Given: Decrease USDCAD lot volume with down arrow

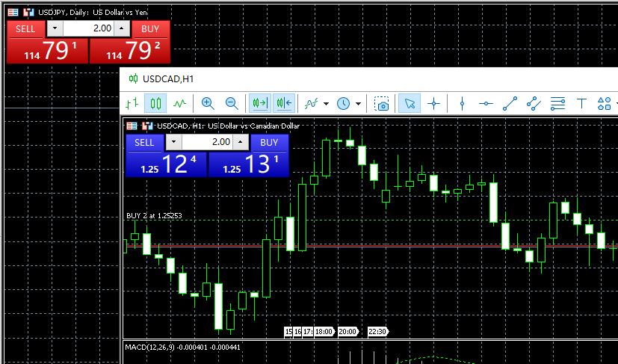Looking at the screenshot, I should point(174,142).
